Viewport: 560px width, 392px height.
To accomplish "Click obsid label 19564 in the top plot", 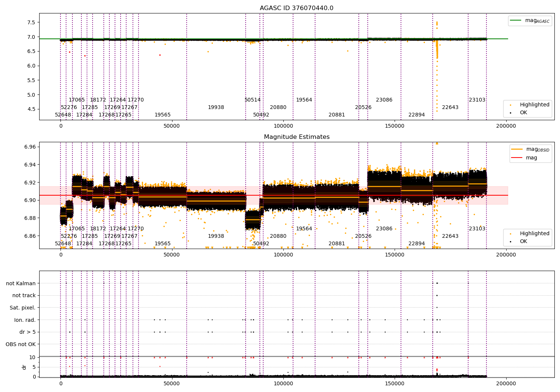I will [x=304, y=100].
